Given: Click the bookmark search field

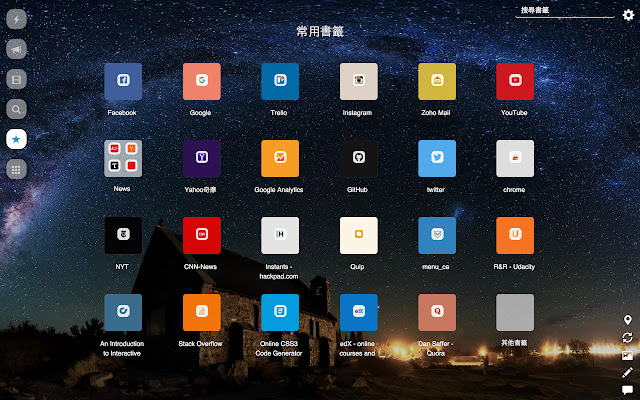Looking at the screenshot, I should click(565, 11).
